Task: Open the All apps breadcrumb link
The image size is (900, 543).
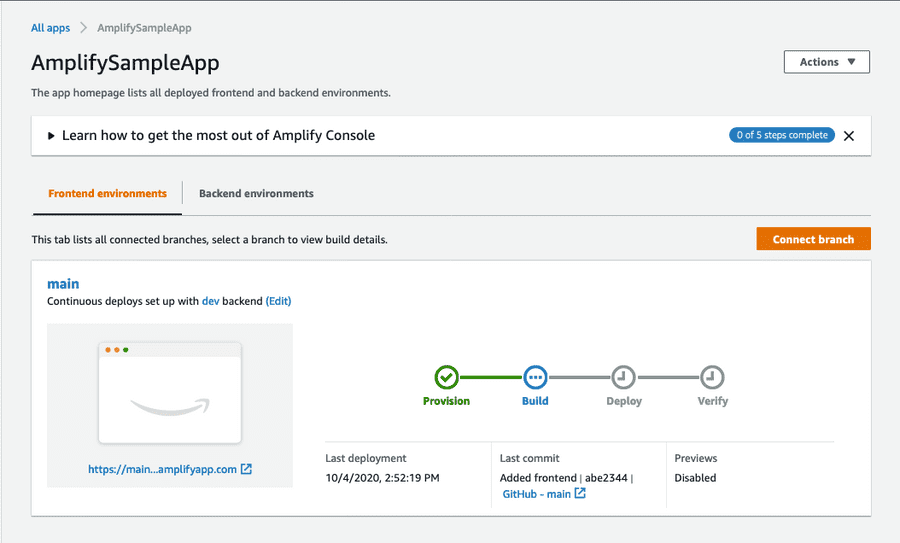Action: 51,28
